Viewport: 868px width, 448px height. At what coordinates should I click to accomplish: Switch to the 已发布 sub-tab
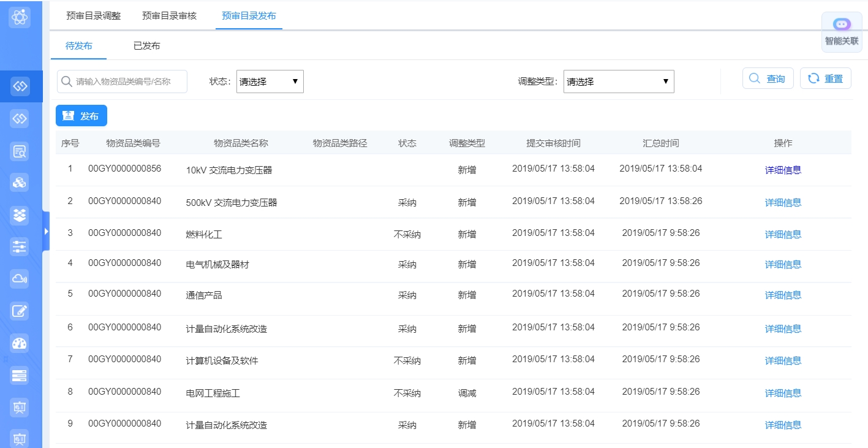(x=147, y=46)
